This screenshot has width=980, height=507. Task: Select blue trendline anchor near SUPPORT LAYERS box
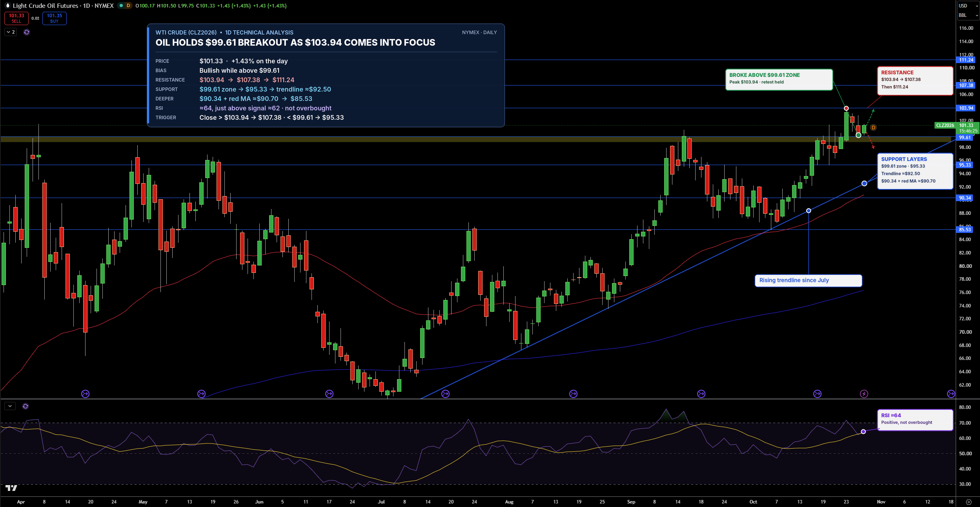coord(864,184)
